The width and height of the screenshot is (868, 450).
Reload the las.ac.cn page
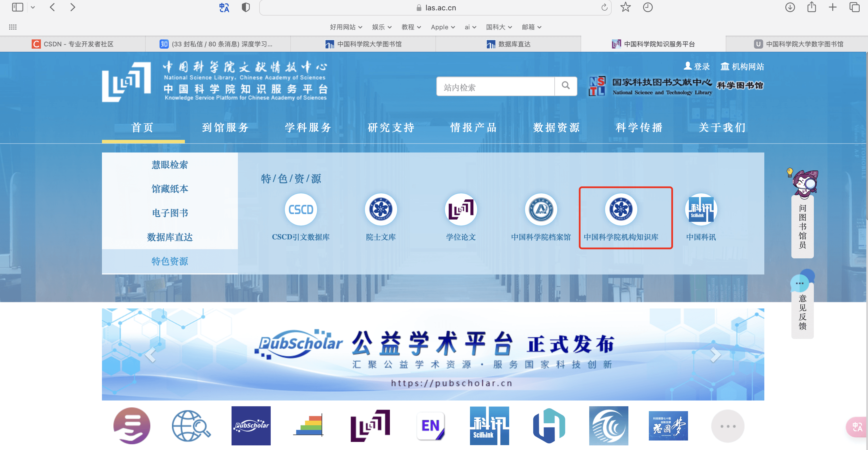[604, 7]
